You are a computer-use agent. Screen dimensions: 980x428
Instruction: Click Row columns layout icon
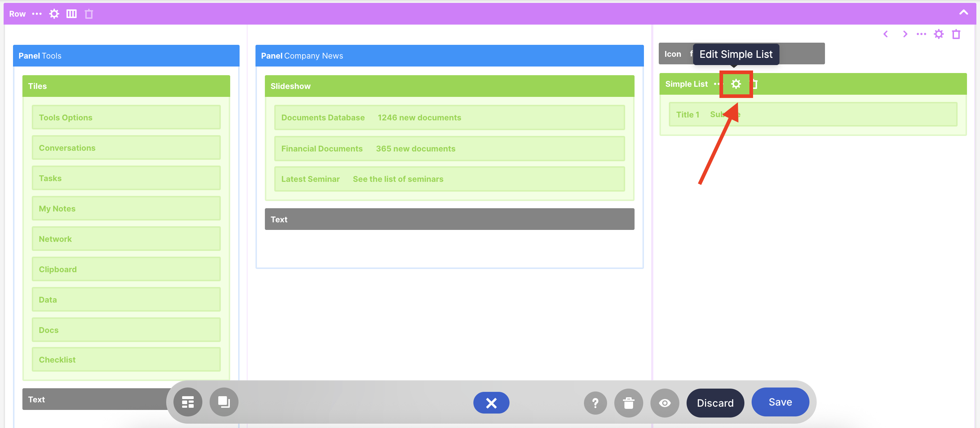click(x=72, y=14)
